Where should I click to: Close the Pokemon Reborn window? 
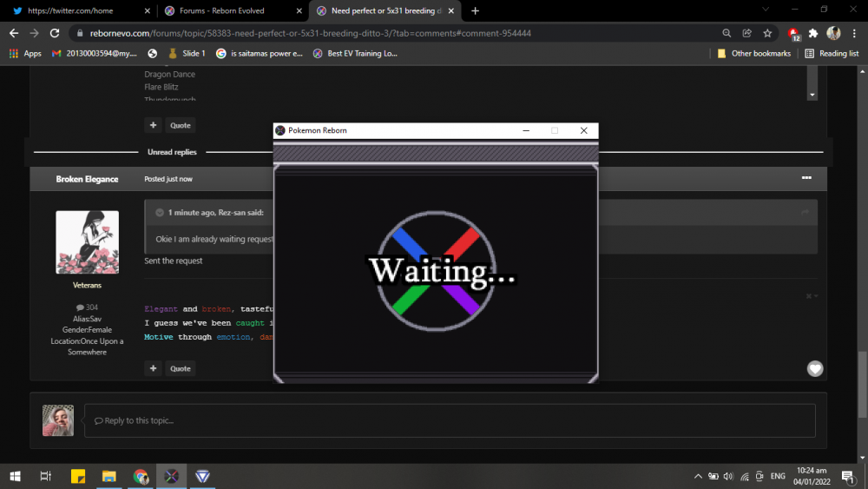click(583, 130)
